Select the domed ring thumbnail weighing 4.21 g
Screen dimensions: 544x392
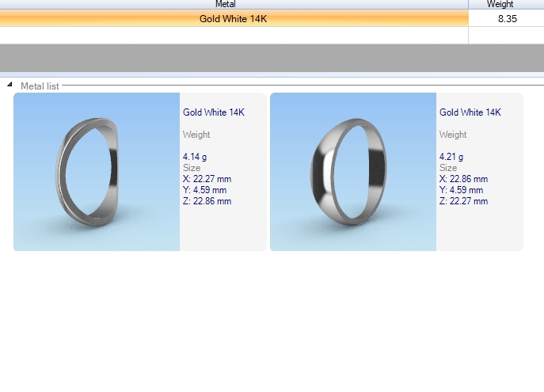click(x=353, y=172)
